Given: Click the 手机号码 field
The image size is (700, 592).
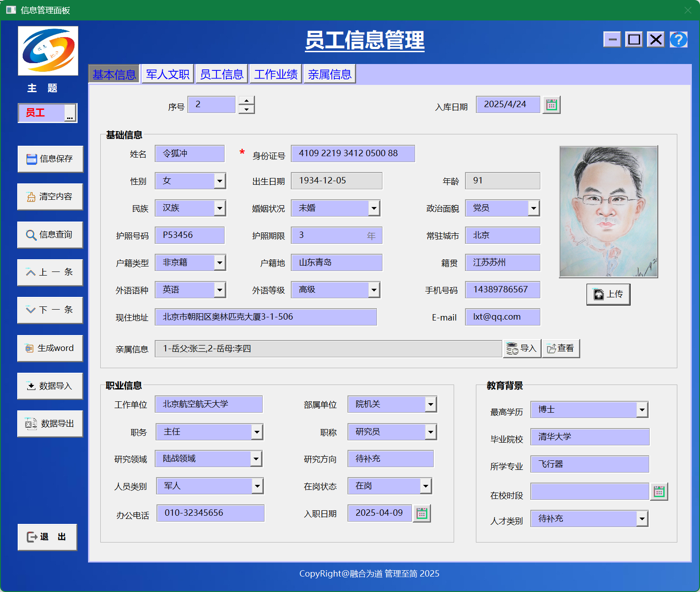Looking at the screenshot, I should click(503, 290).
